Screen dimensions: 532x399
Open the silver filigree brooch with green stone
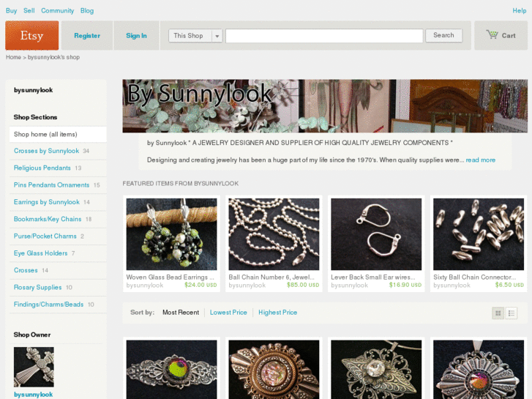(x=172, y=370)
